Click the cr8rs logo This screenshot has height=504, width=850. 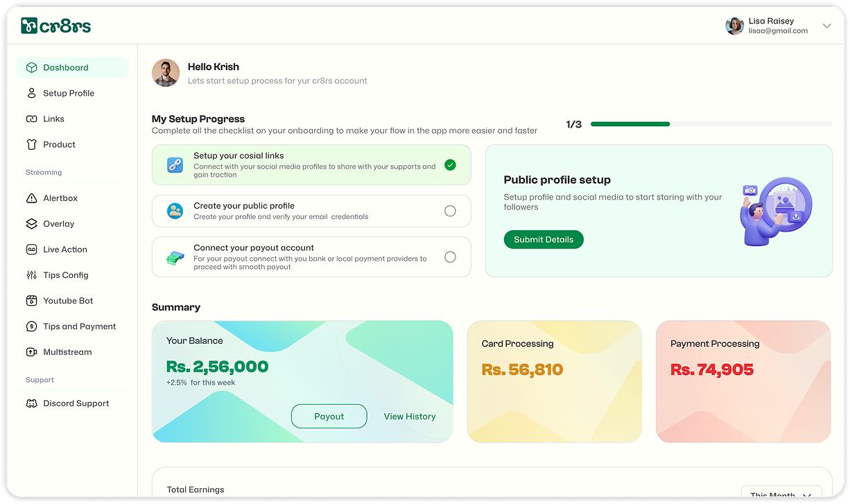coord(55,26)
